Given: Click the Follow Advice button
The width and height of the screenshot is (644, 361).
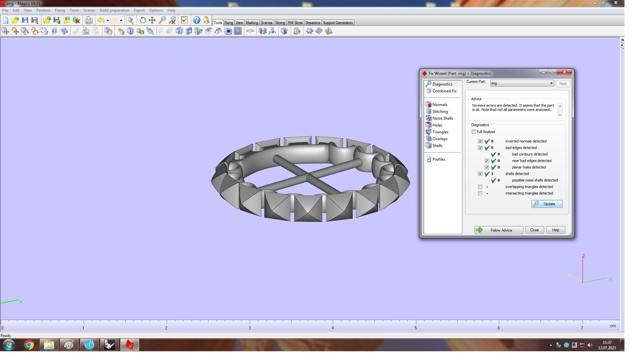Looking at the screenshot, I should 498,230.
